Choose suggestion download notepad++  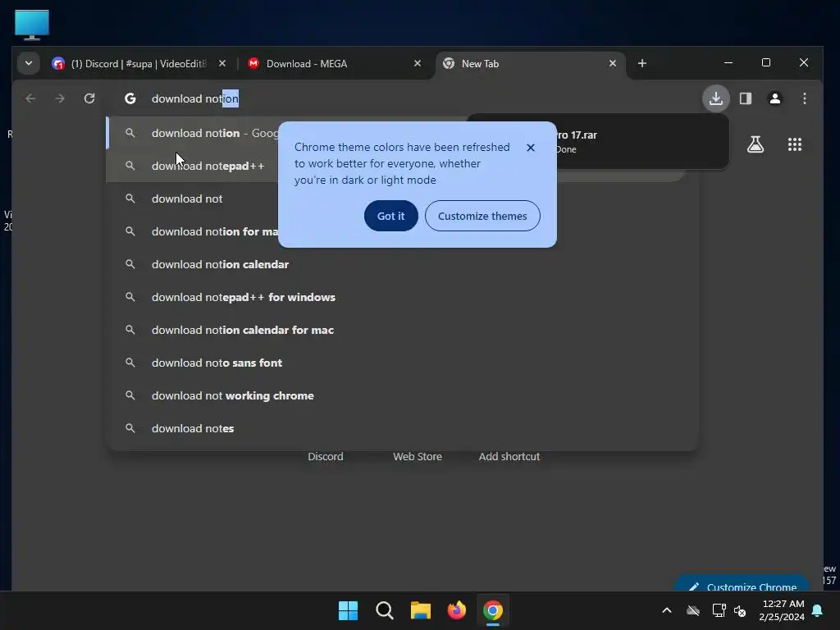[x=194, y=166]
